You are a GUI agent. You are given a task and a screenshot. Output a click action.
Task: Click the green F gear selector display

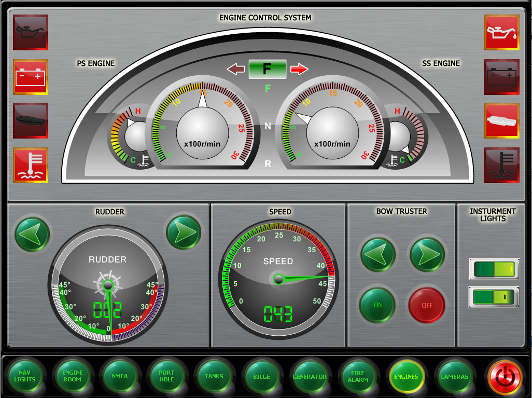pos(268,68)
